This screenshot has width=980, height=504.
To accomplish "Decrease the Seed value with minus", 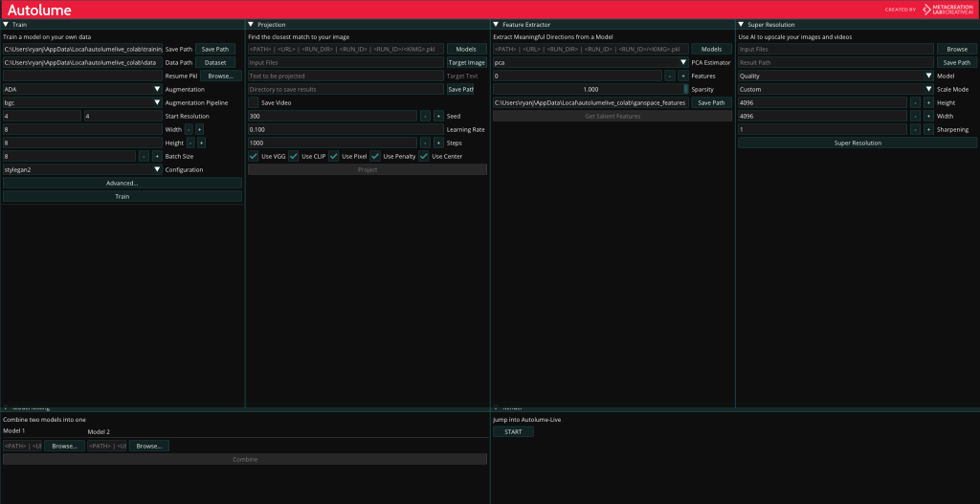I will pos(424,116).
